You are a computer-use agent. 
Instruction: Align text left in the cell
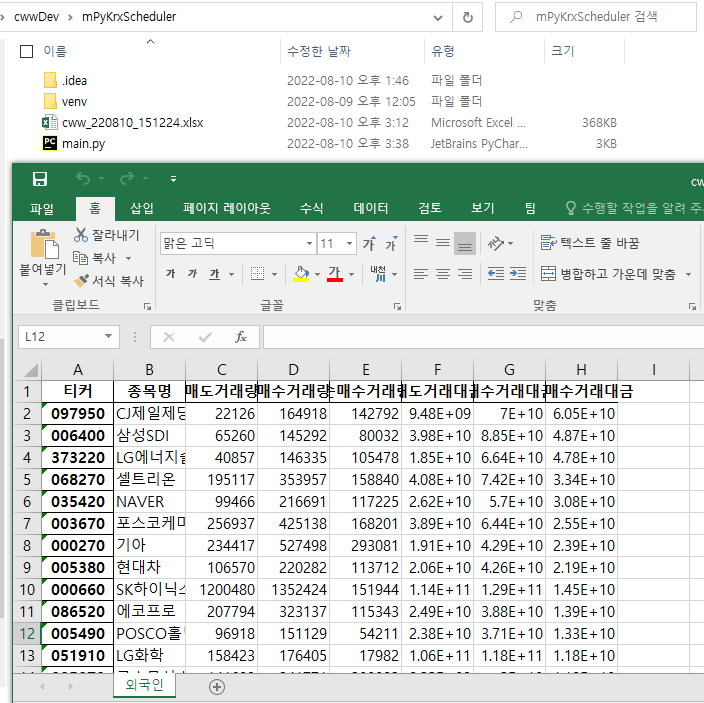(x=421, y=273)
